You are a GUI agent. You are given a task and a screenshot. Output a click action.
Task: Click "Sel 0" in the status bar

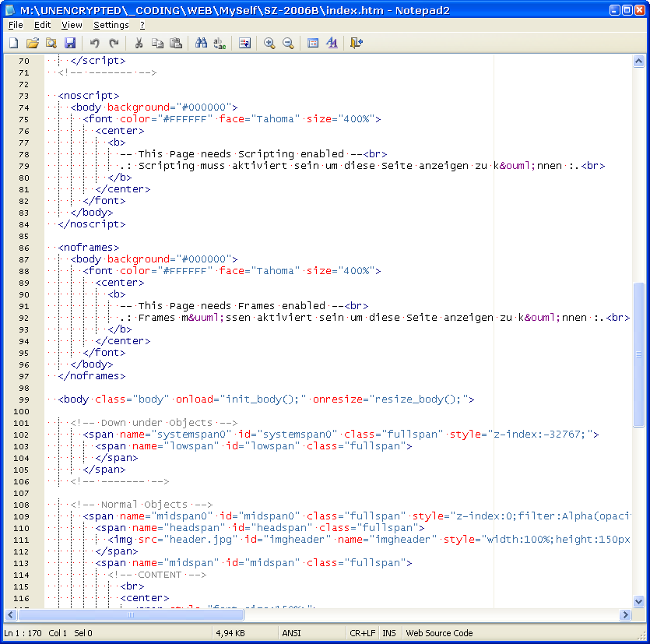pos(83,633)
